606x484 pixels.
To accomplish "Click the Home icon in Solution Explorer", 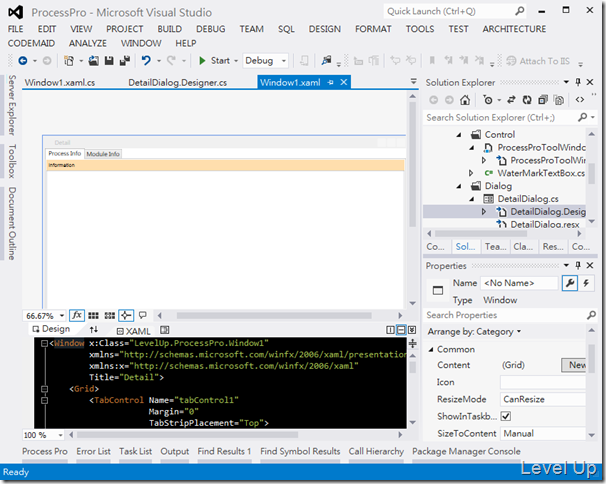I will pyautogui.click(x=465, y=100).
